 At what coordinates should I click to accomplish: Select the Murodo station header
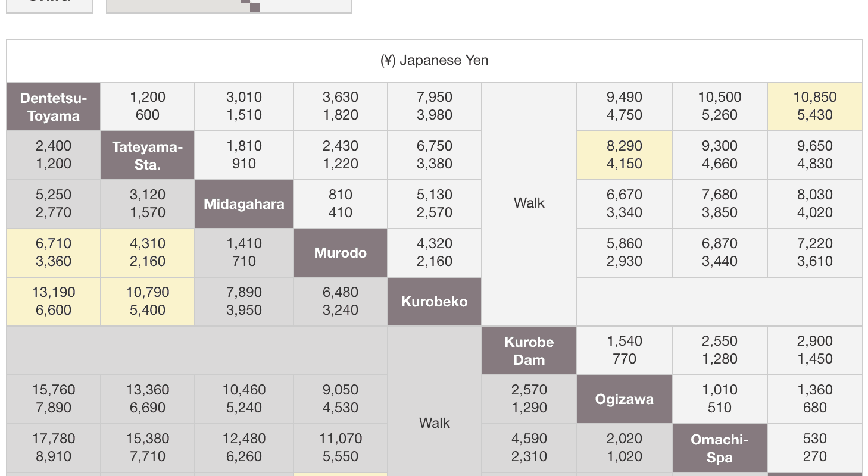click(341, 253)
